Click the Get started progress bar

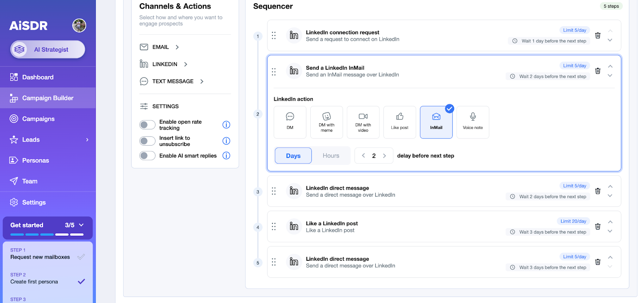click(x=47, y=235)
